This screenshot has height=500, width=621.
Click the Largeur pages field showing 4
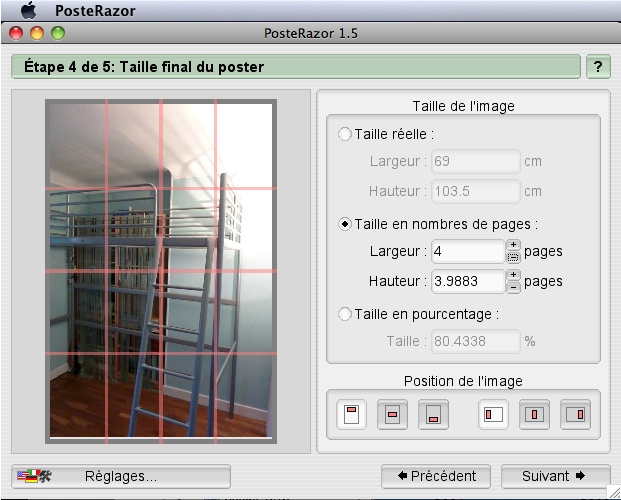[x=468, y=251]
